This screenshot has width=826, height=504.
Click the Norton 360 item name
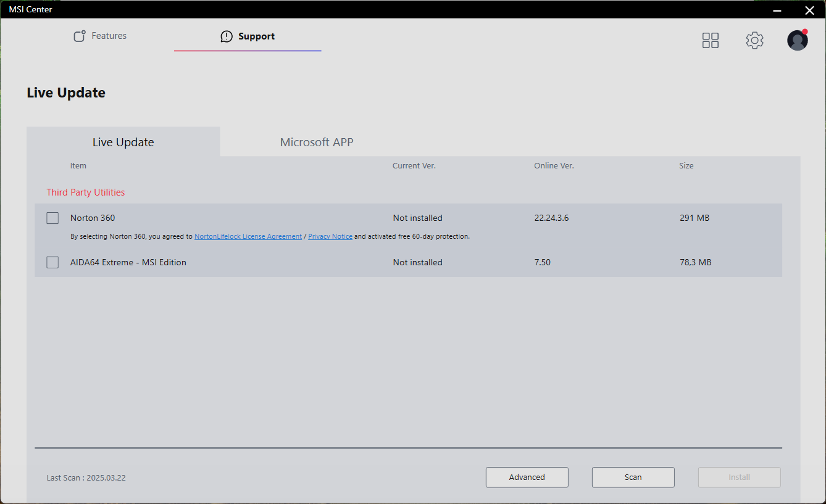(93, 218)
